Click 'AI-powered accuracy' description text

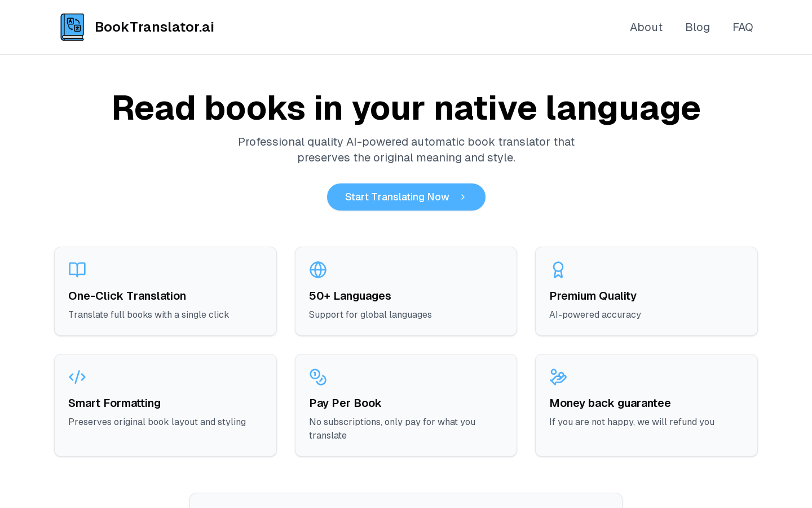click(x=595, y=314)
